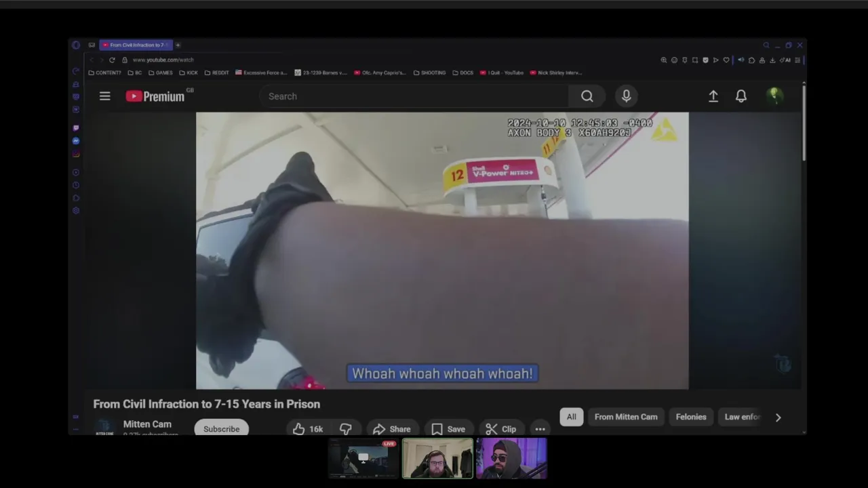Image resolution: width=868 pixels, height=488 pixels.
Task: Open the KICK bookmarks folder
Action: click(189, 73)
